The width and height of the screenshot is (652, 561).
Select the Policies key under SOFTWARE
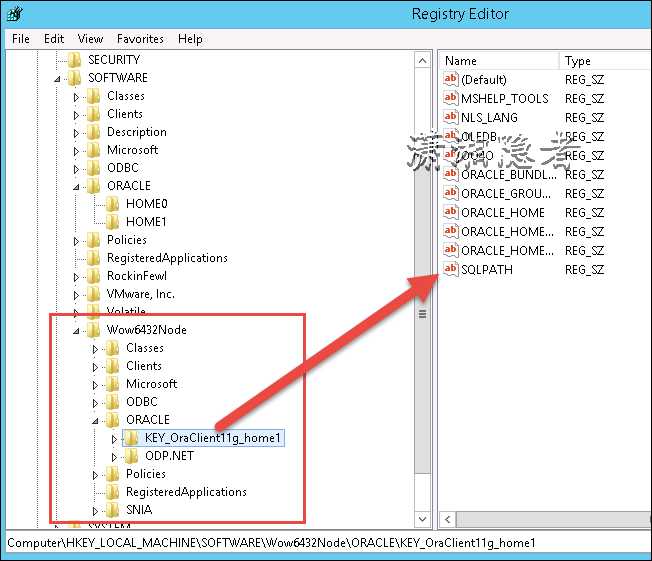pyautogui.click(x=126, y=240)
